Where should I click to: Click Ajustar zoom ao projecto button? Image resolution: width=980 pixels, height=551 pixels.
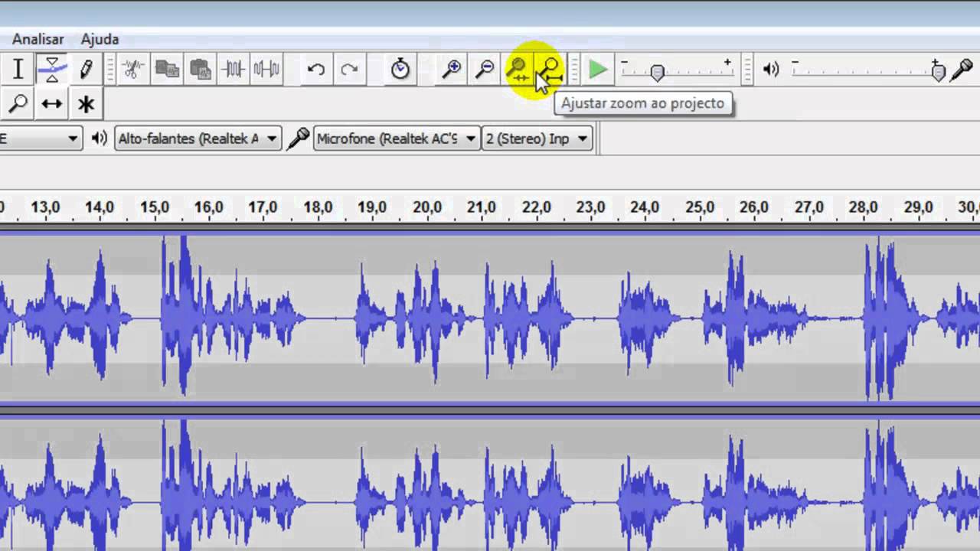click(550, 69)
